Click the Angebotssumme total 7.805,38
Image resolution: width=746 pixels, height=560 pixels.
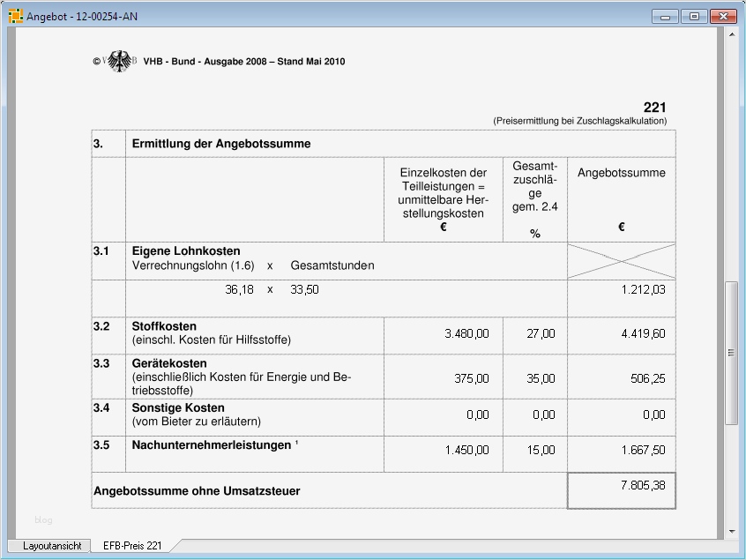(x=643, y=485)
